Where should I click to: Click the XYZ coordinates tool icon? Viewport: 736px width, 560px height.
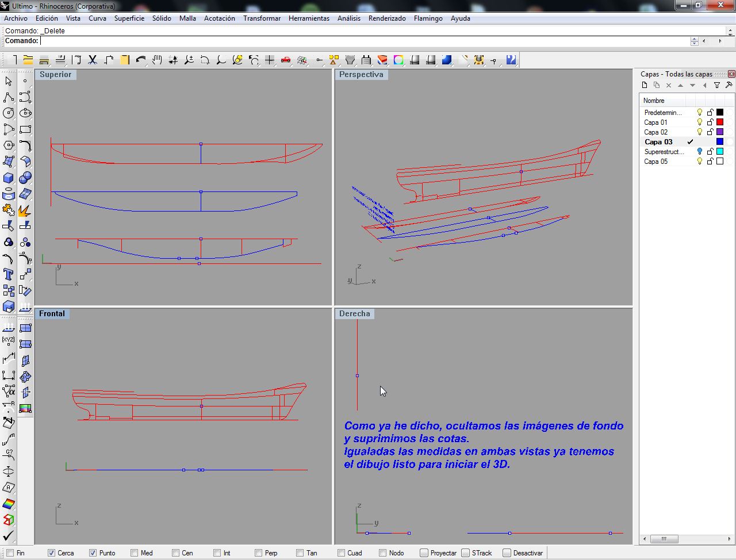click(9, 340)
